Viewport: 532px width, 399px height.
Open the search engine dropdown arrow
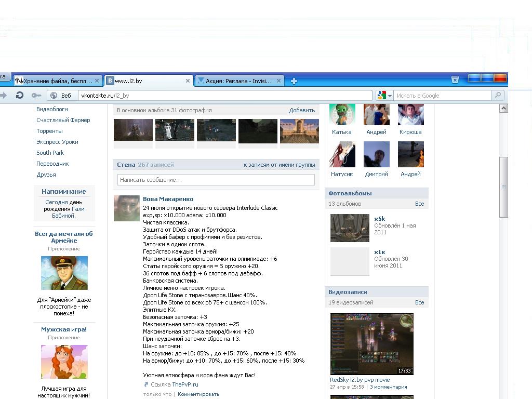point(390,96)
